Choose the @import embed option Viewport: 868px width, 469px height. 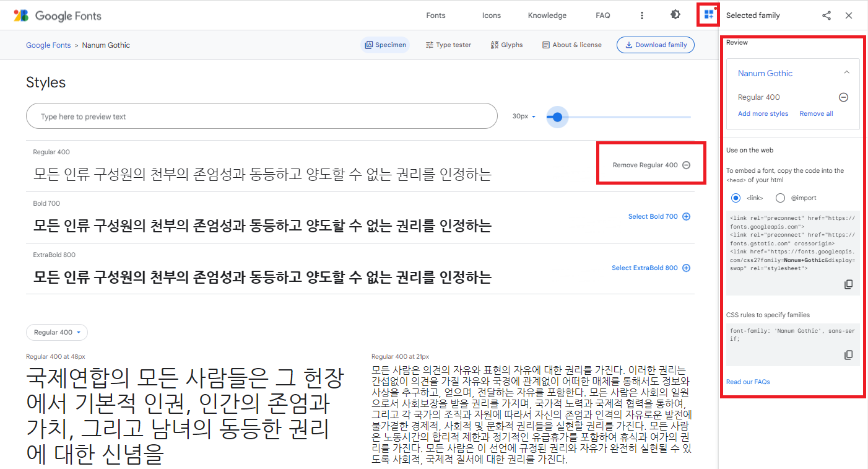click(780, 198)
